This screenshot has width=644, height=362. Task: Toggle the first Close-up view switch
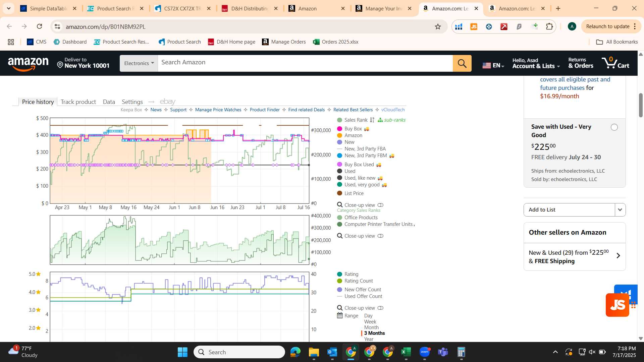(x=380, y=205)
